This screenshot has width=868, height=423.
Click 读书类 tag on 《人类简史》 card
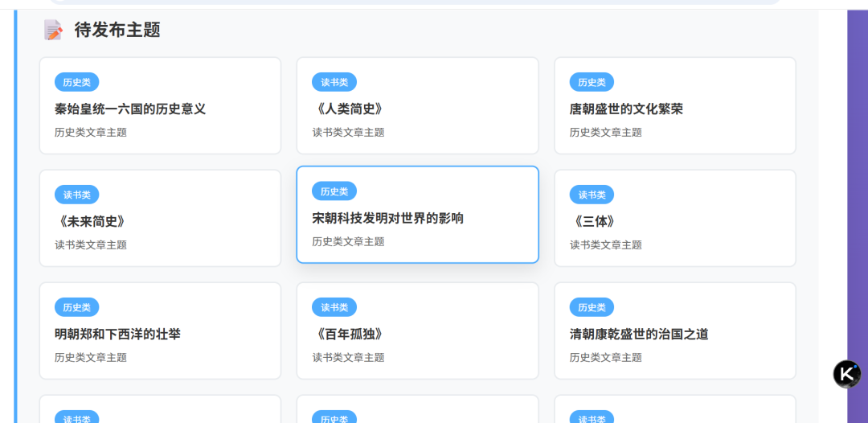point(334,83)
